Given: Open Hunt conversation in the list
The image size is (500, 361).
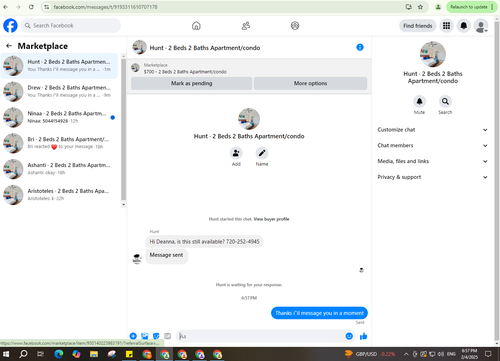Looking at the screenshot, I should coord(59,65).
